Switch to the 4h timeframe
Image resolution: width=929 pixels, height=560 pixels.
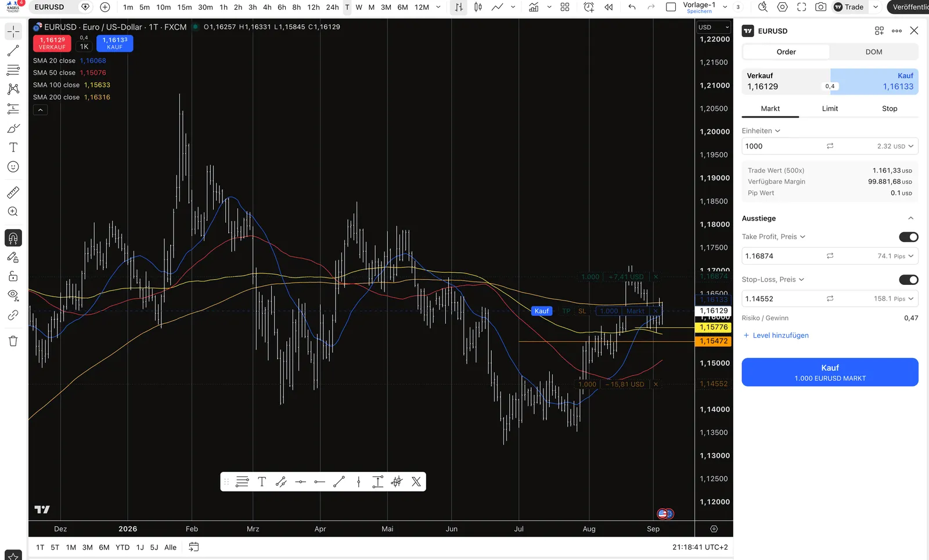coord(267,7)
